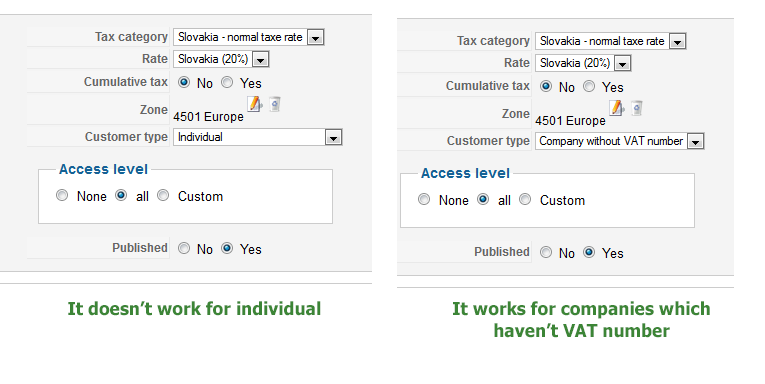Viewport: 765px width, 384px height.
Task: Set Cumulative tax to Yes, right form
Action: pyautogui.click(x=589, y=86)
